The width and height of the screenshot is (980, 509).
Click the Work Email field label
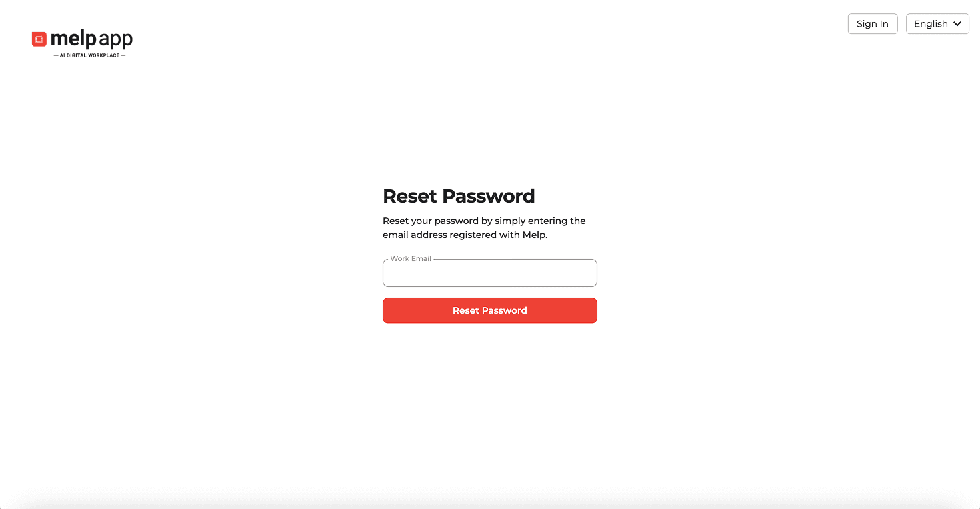(x=410, y=258)
